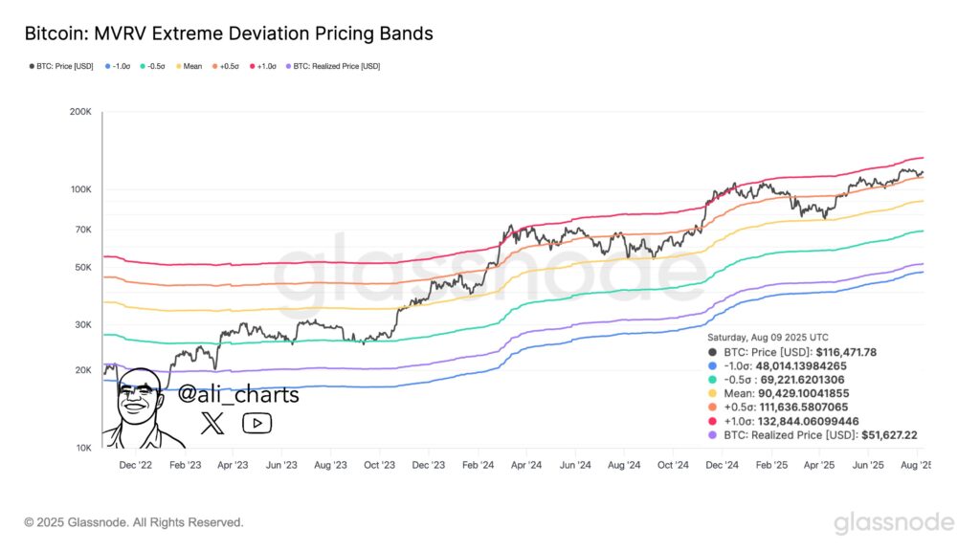The width and height of the screenshot is (980, 551).
Task: Click the yellow Mean dot in the tooltip
Action: 713,393
